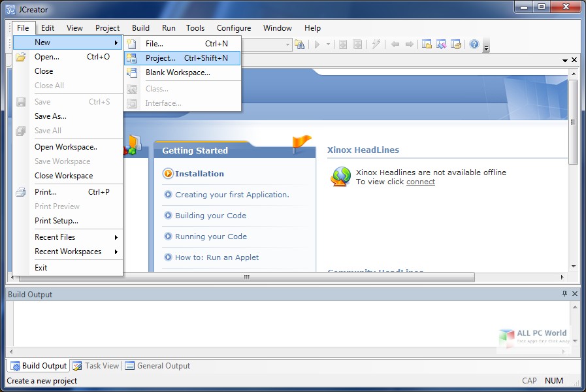This screenshot has height=392, width=586.
Task: Expand the New submenu arrow
Action: click(x=116, y=42)
